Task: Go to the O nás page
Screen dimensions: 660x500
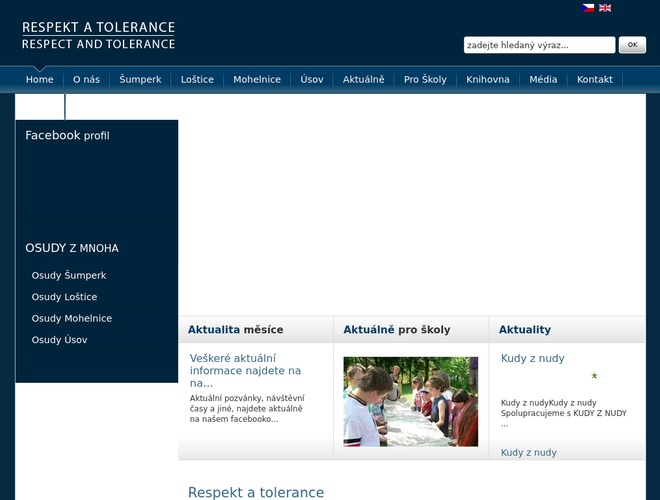Action: point(86,79)
